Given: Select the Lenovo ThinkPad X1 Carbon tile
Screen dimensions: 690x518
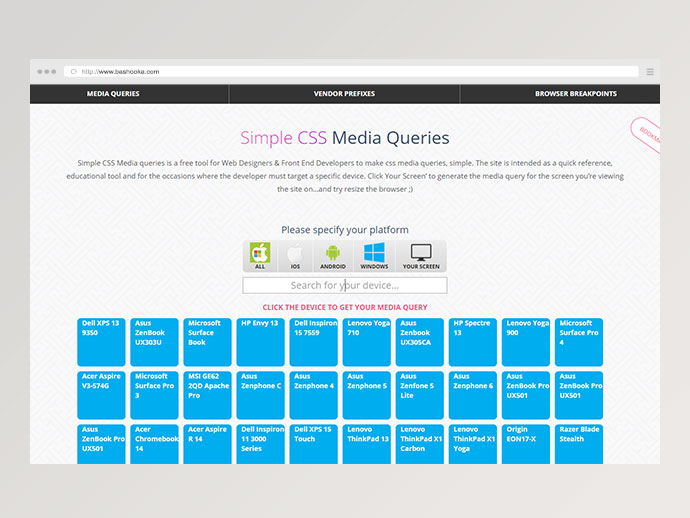Looking at the screenshot, I should [420, 444].
